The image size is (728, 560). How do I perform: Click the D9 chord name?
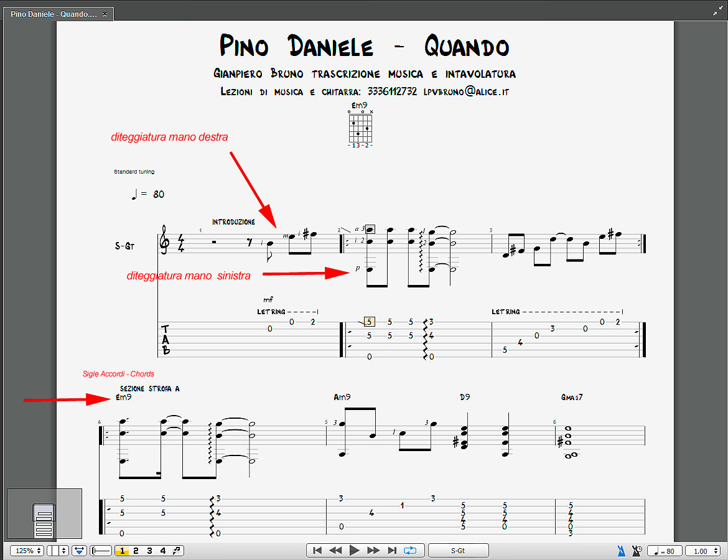tap(465, 397)
